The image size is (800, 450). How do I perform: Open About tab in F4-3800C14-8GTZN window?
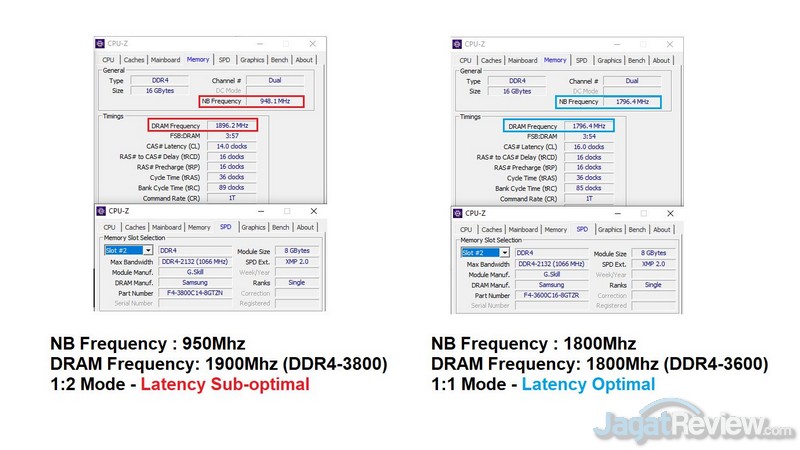305,228
